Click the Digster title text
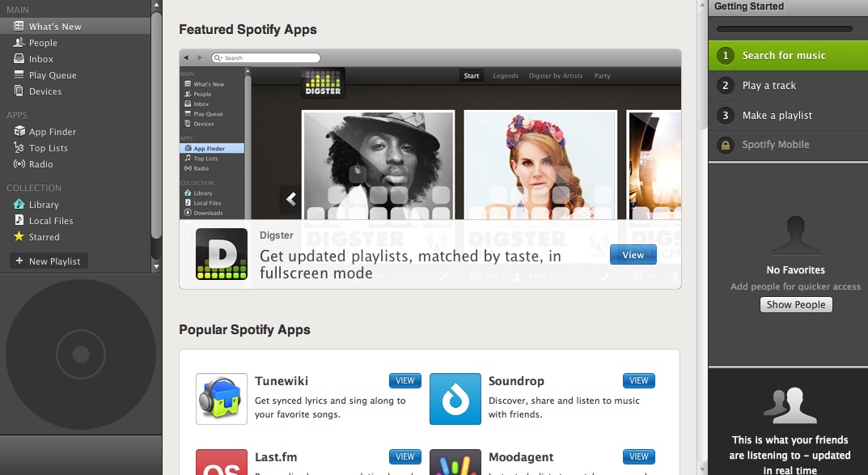 click(276, 235)
